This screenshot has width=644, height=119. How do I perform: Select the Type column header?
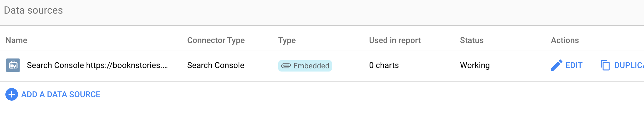287,40
